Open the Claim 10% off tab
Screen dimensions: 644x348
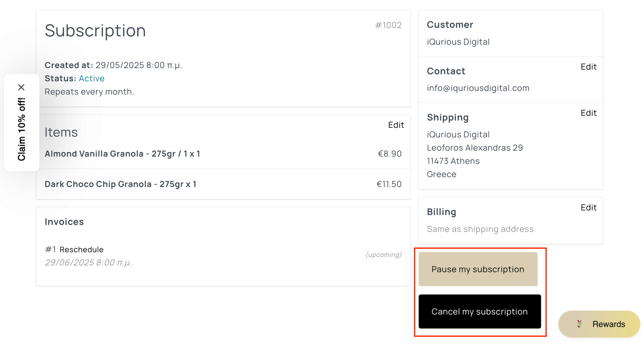21,129
